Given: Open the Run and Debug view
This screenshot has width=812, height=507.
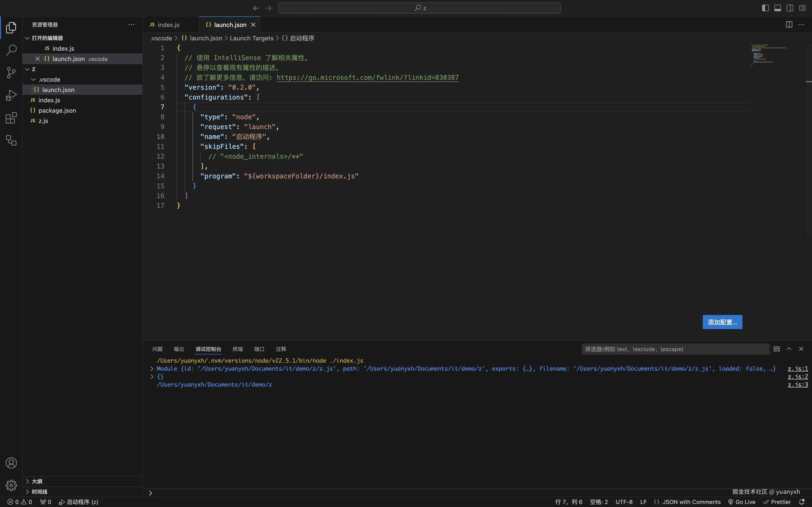Looking at the screenshot, I should 11,95.
